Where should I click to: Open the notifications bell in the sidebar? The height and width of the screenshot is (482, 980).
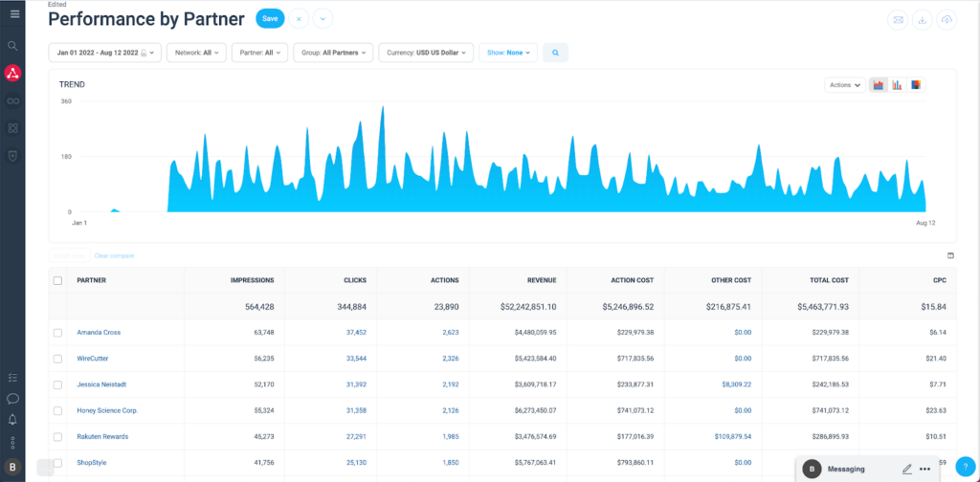point(13,420)
